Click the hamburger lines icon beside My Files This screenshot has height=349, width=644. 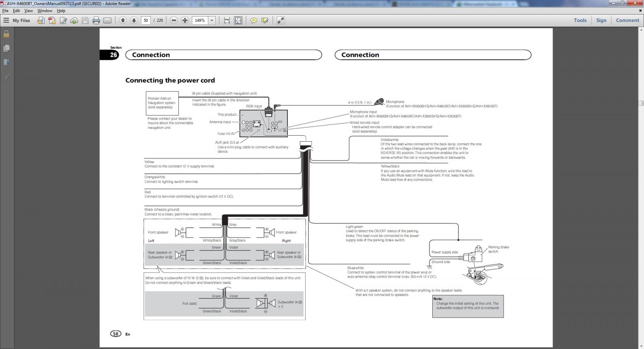pos(6,21)
